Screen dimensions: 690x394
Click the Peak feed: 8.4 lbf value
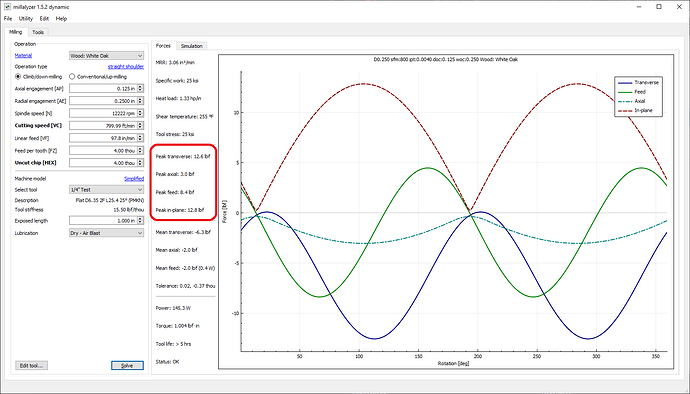(x=175, y=192)
